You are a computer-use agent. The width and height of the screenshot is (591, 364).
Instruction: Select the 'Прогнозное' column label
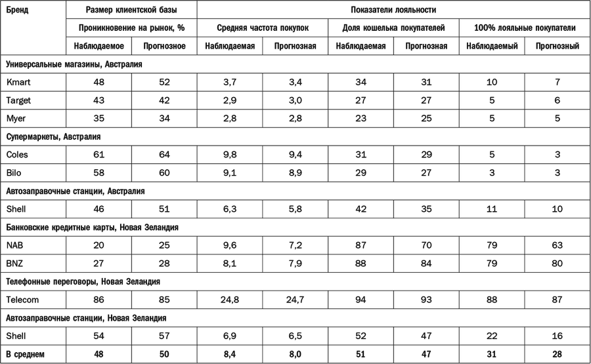point(164,46)
